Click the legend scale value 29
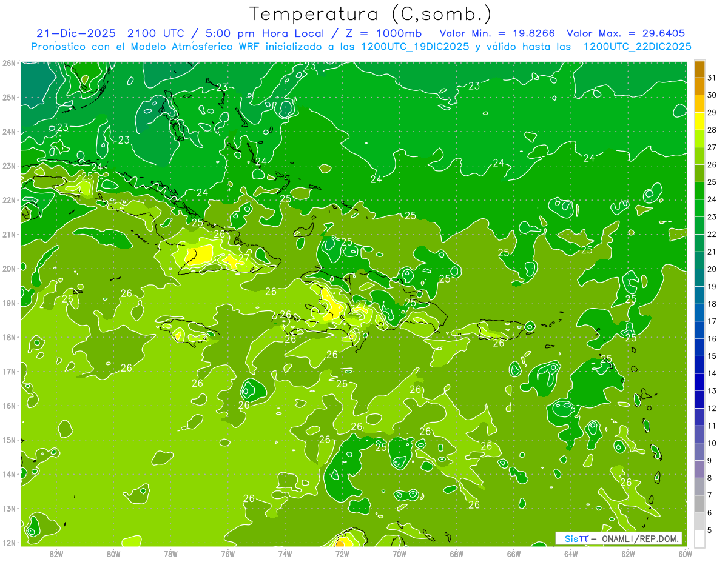The image size is (728, 562). click(x=712, y=112)
